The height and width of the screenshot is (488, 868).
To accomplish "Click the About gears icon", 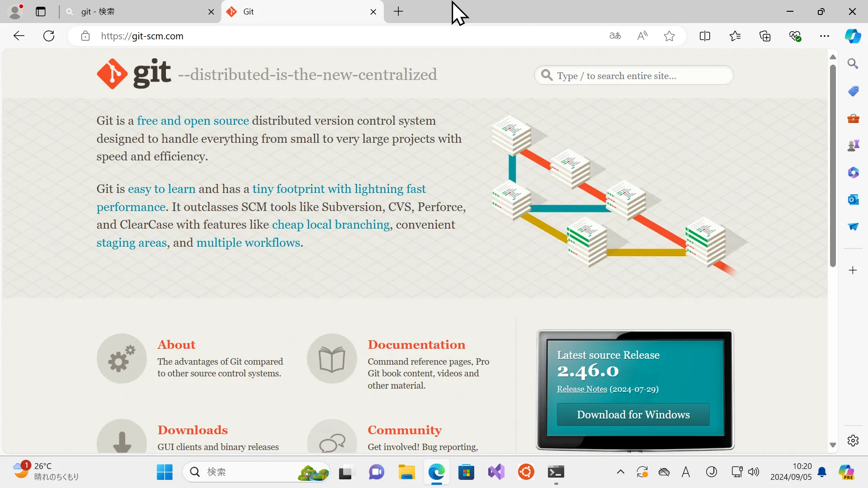I will [122, 359].
